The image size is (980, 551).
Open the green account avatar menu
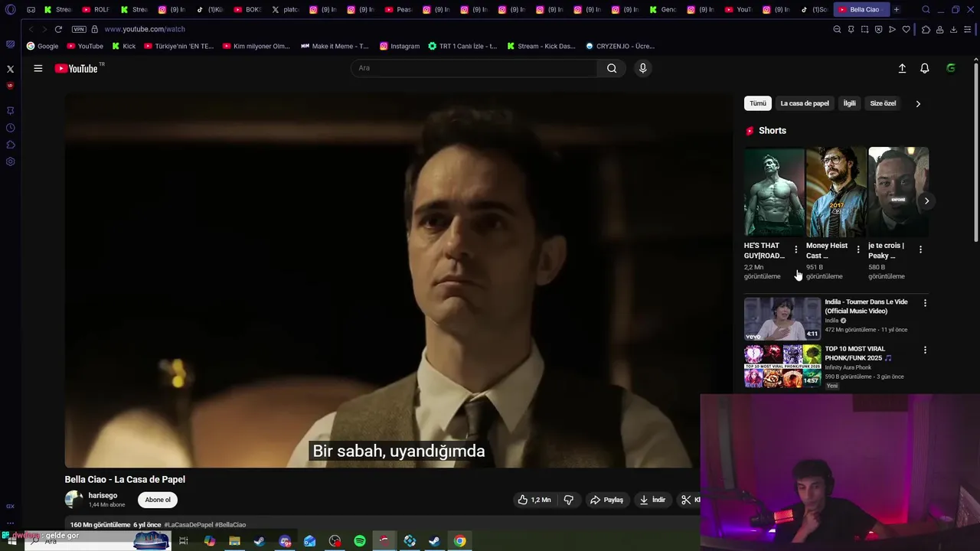pyautogui.click(x=951, y=68)
